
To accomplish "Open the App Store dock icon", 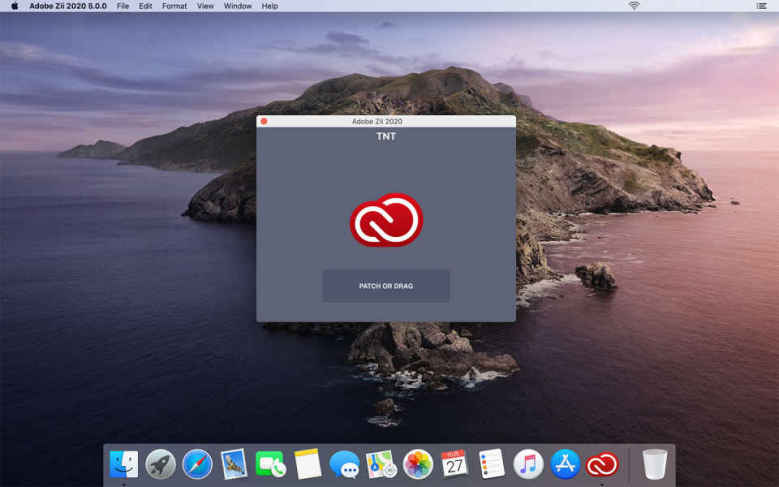I will tap(565, 464).
